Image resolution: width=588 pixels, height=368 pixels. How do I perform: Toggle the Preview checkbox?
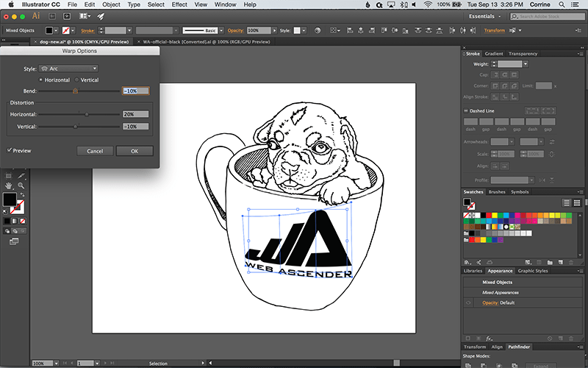coord(10,150)
